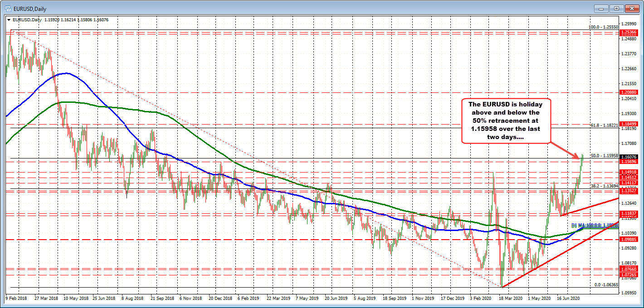
Task: Select the Fibonacci label 38.2 - 1.13694
Action: tap(604, 186)
